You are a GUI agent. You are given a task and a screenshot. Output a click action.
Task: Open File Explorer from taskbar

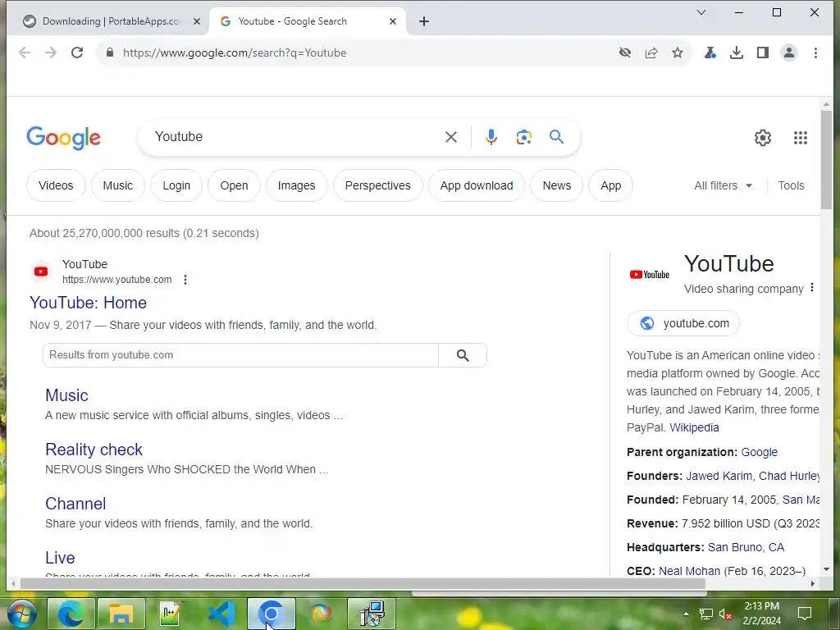tap(121, 614)
